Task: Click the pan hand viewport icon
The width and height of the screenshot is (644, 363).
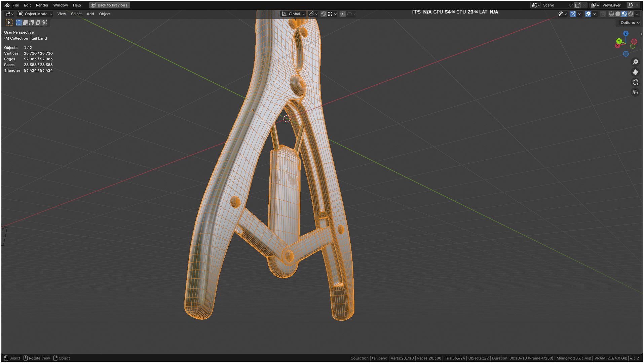Action: 635,72
